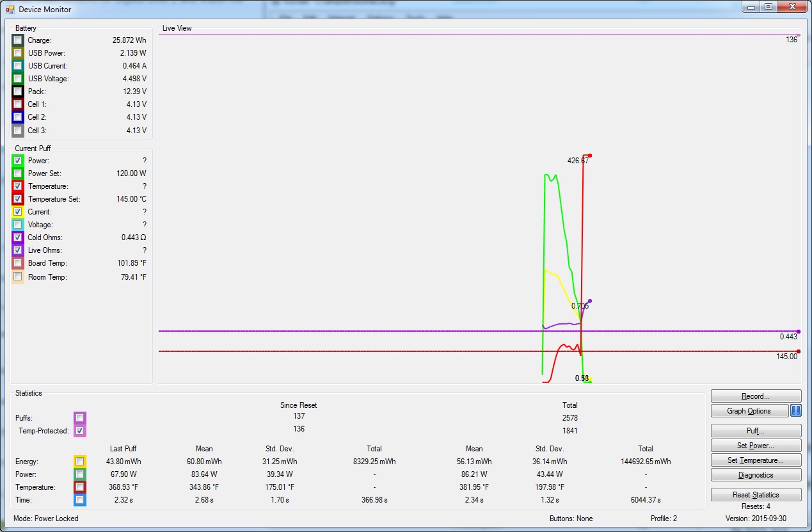Image resolution: width=812 pixels, height=532 pixels.
Task: Uncheck the Temperature Set checkbox
Action: pos(17,199)
